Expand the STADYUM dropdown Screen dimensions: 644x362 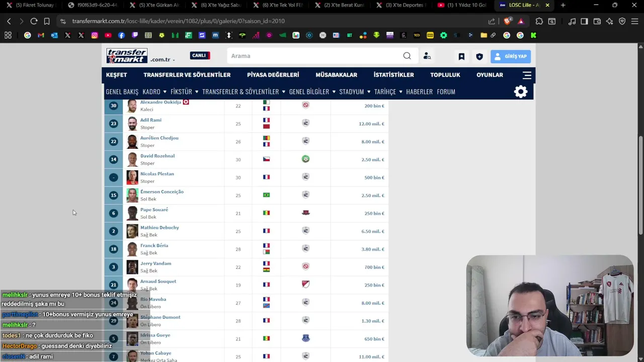pos(369,92)
